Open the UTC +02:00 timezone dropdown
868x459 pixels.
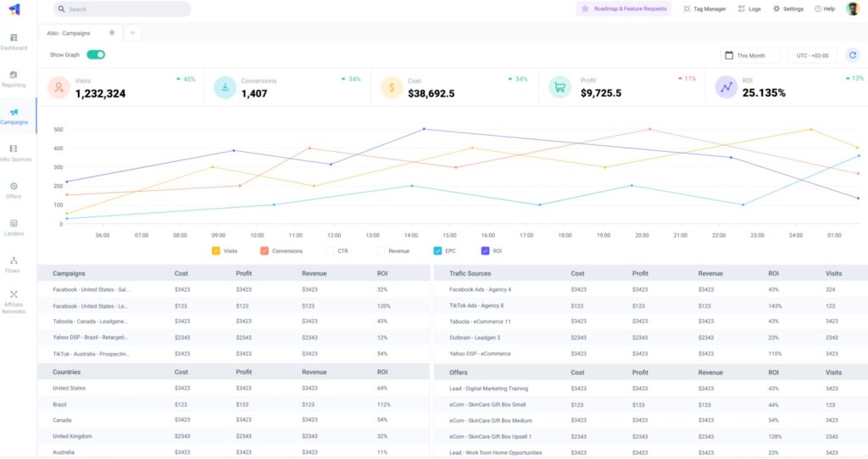coord(812,55)
